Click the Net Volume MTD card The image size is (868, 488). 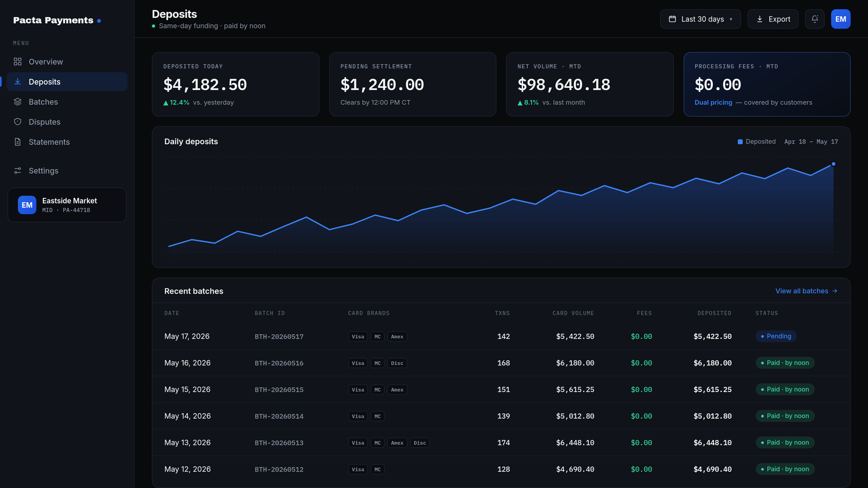coord(590,84)
